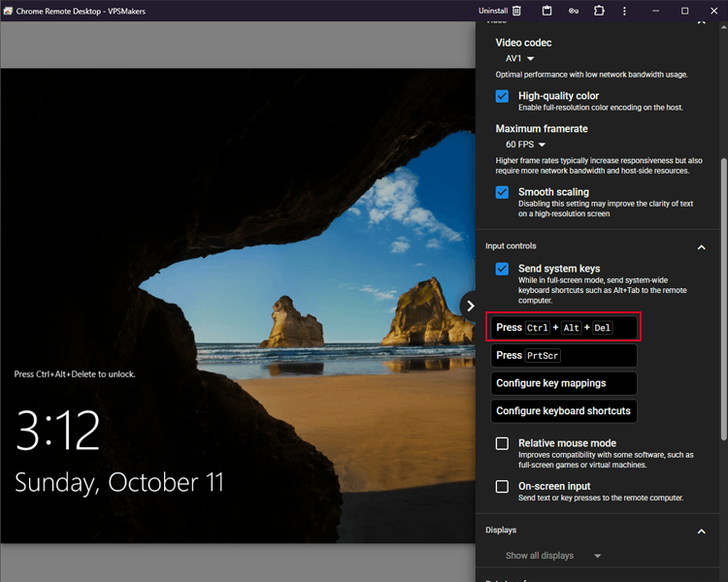The image size is (728, 582).
Task: Click the Uninstall text in title bar
Action: [493, 11]
